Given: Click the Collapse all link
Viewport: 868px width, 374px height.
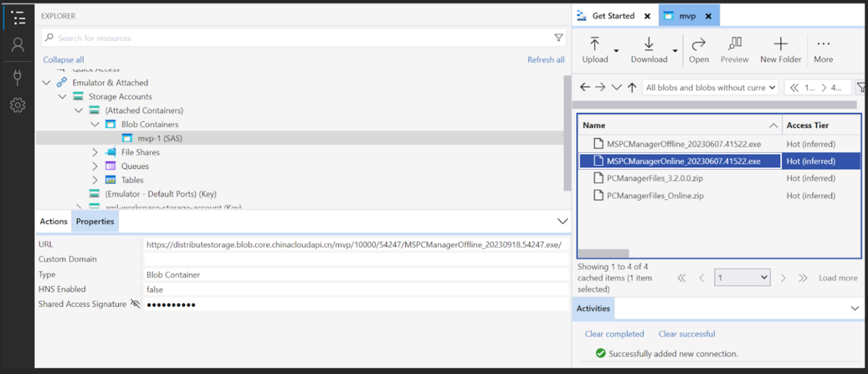Looking at the screenshot, I should click(x=63, y=60).
